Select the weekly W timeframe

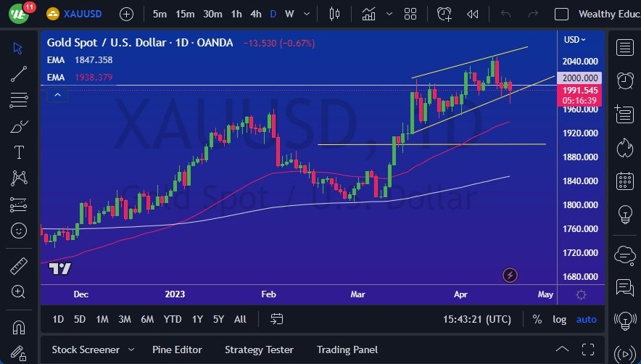289,14
